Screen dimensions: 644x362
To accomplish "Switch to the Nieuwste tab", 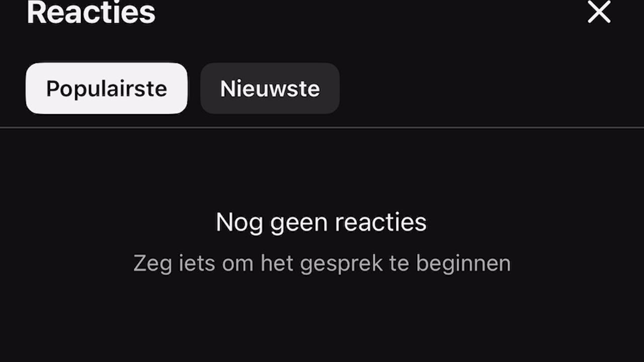I will [x=270, y=88].
